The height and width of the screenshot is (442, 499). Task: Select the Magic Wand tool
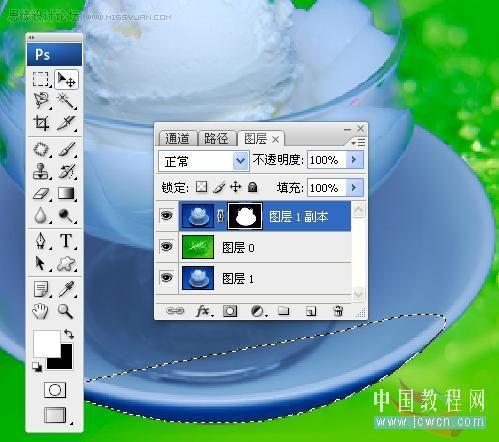tap(66, 100)
